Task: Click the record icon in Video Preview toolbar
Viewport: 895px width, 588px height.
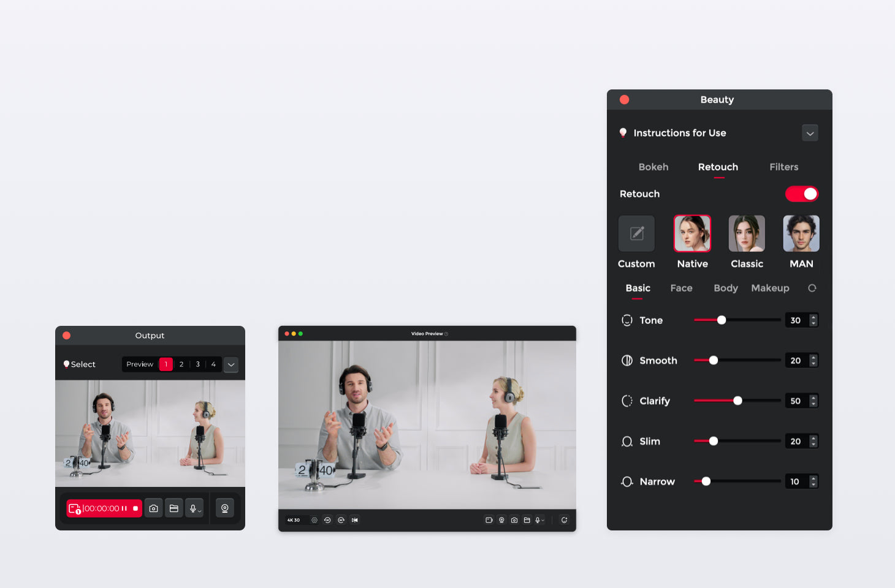Action: [x=489, y=520]
